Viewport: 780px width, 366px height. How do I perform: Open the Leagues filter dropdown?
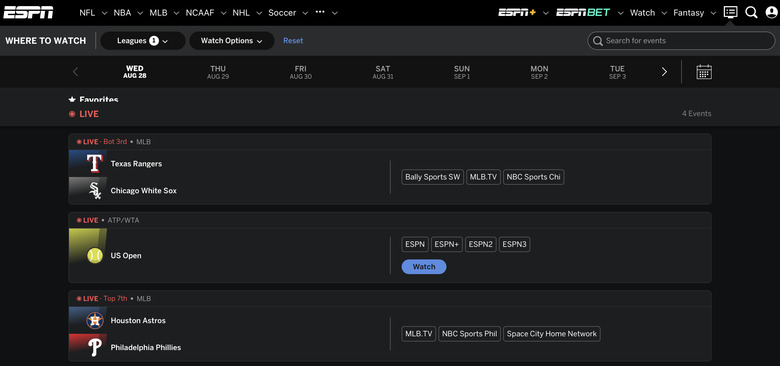143,41
